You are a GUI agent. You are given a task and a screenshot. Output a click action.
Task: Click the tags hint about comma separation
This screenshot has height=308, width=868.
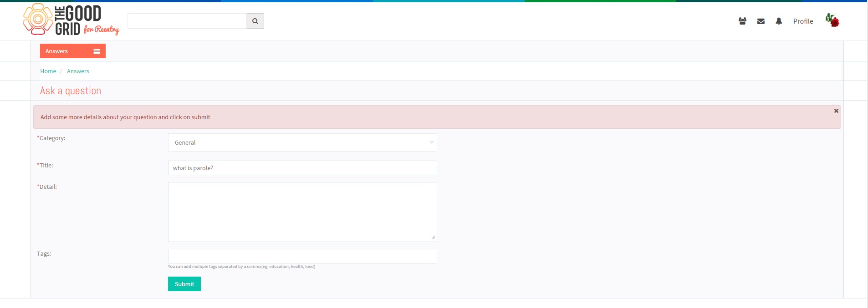tap(241, 267)
